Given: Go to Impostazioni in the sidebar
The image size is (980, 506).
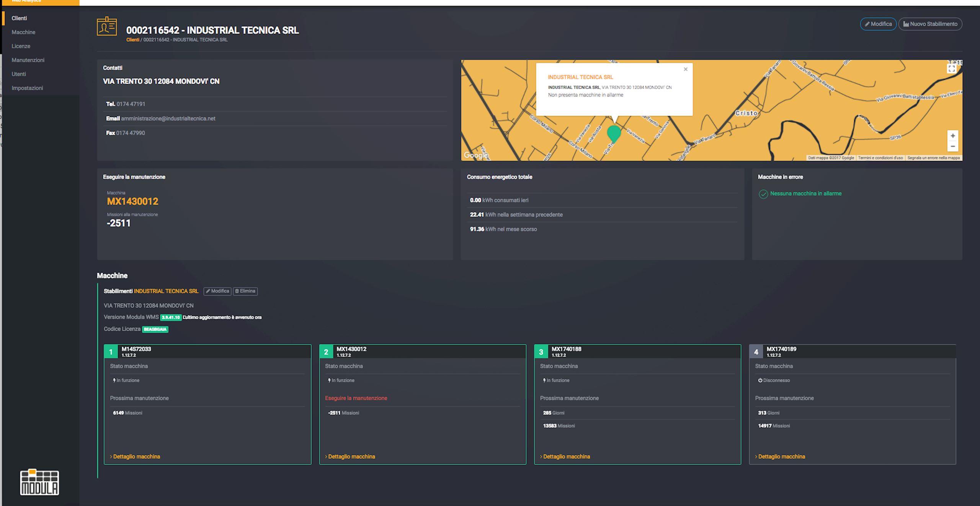Looking at the screenshot, I should pos(27,88).
